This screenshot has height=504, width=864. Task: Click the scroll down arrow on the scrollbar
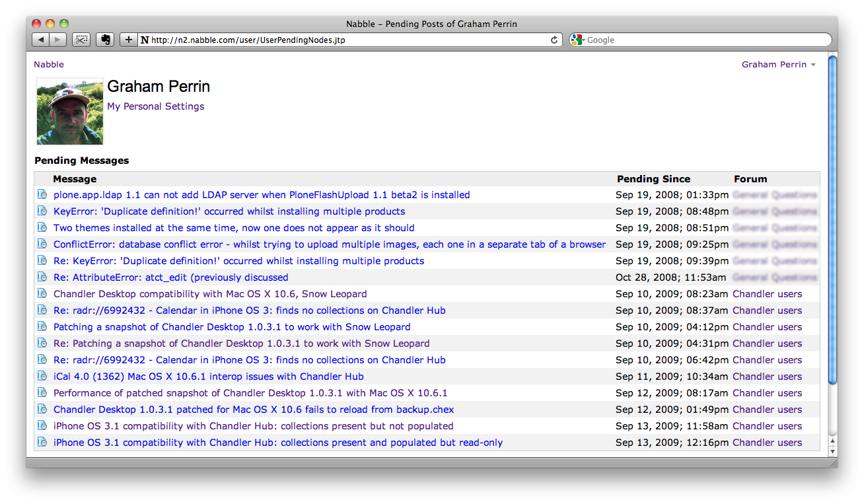[x=832, y=451]
